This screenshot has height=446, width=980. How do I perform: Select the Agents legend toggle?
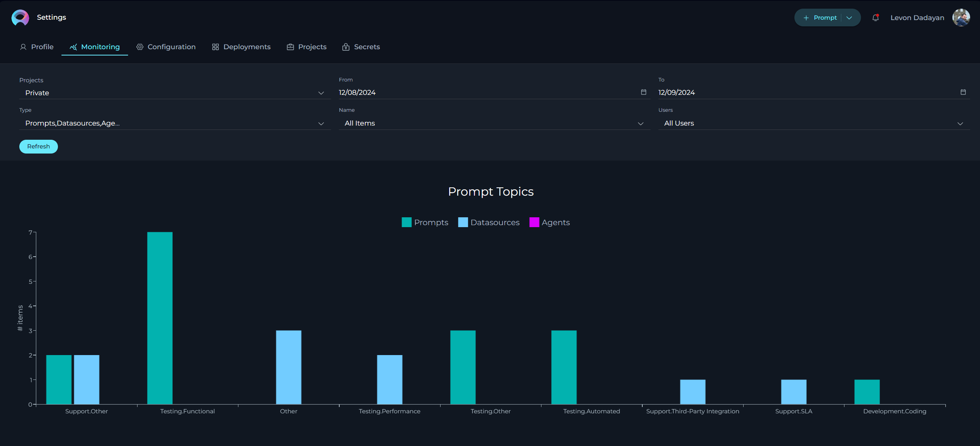point(549,222)
